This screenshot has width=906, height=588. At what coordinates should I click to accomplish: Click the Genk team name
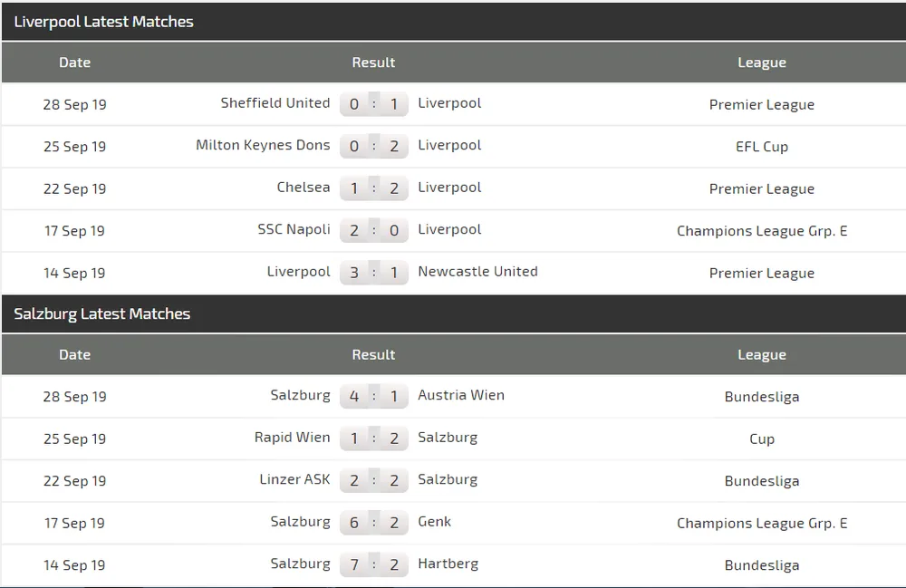pyautogui.click(x=434, y=522)
